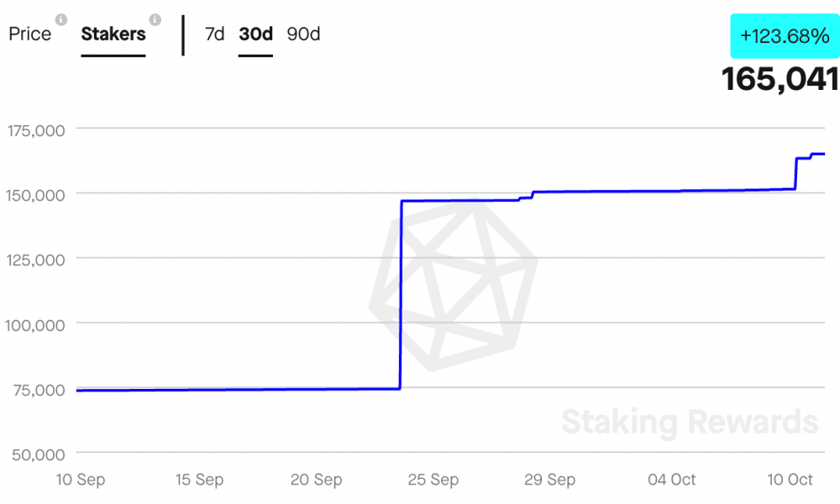The image size is (840, 504).
Task: Click the info icon next to Price
Action: tap(61, 20)
